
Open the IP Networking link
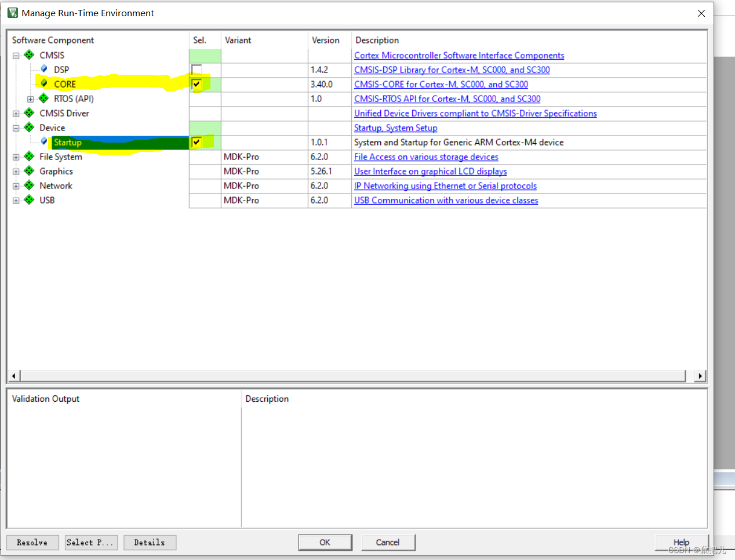coord(445,186)
